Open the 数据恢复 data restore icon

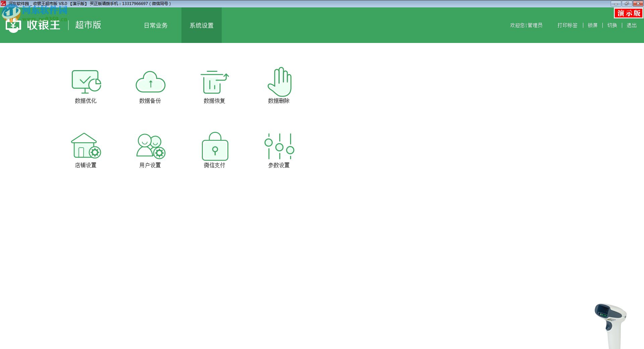(214, 82)
